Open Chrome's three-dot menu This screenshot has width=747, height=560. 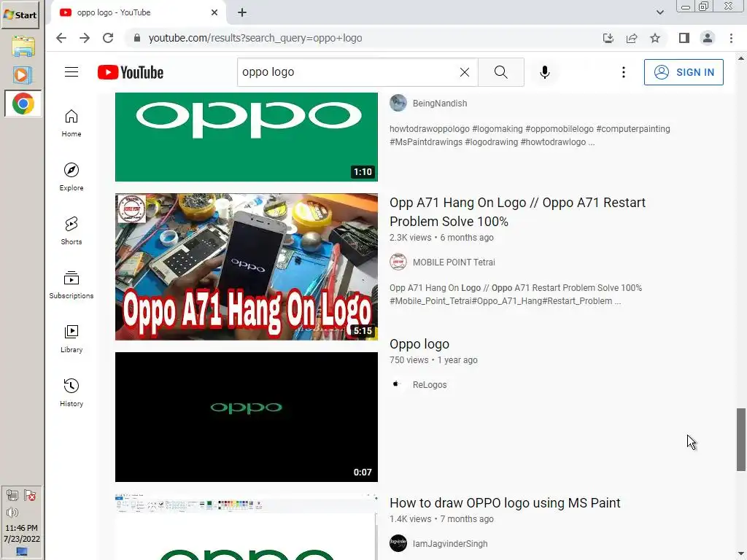point(731,38)
